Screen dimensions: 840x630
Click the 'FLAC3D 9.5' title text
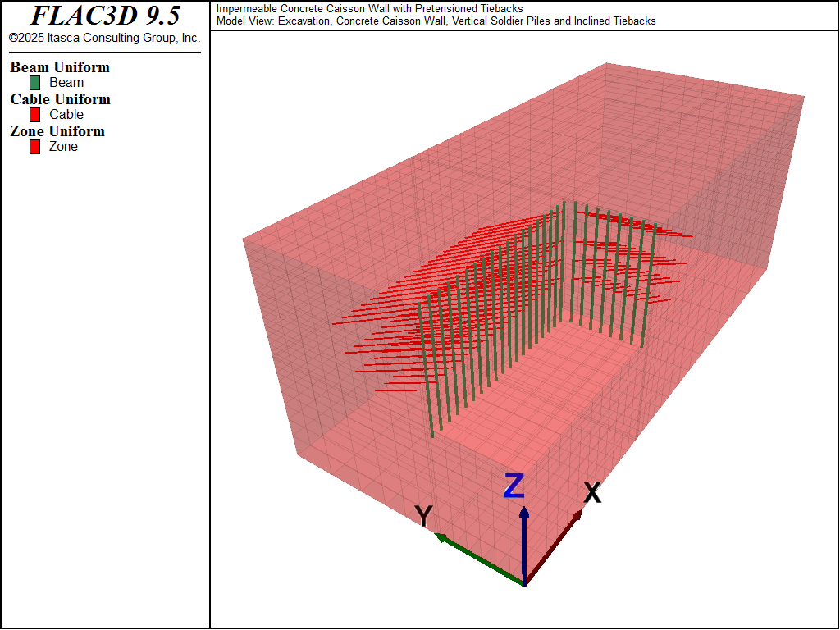pyautogui.click(x=106, y=16)
